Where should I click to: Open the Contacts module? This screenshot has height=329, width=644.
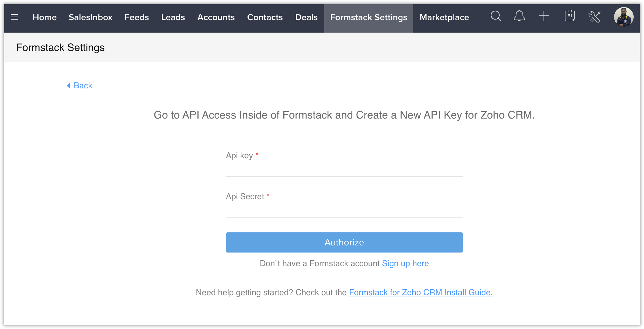point(265,17)
